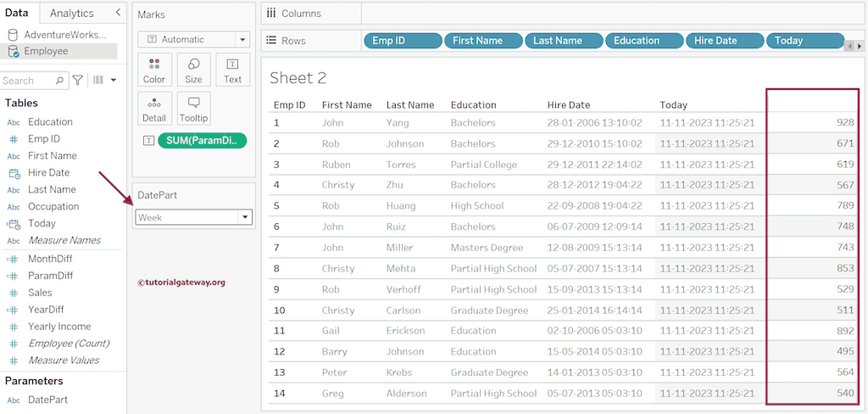Image resolution: width=868 pixels, height=414 pixels.
Task: Collapse the data pane with the arrow
Action: (118, 13)
